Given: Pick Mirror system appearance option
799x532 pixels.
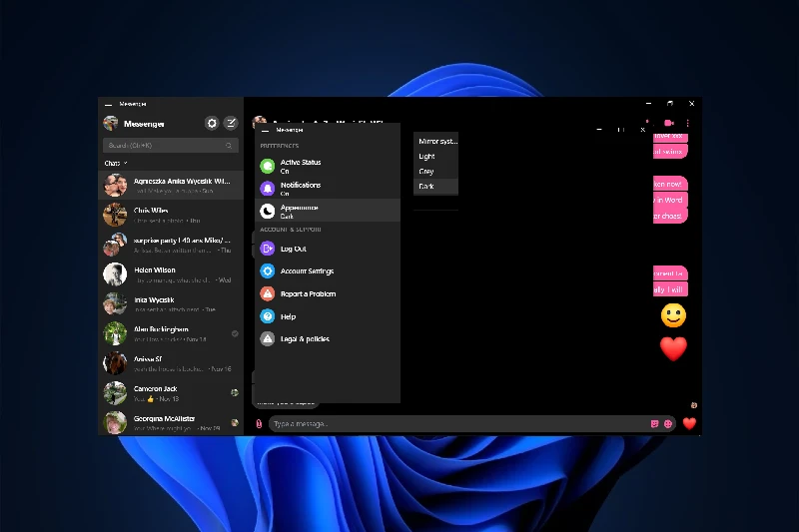Looking at the screenshot, I should pyautogui.click(x=437, y=142).
